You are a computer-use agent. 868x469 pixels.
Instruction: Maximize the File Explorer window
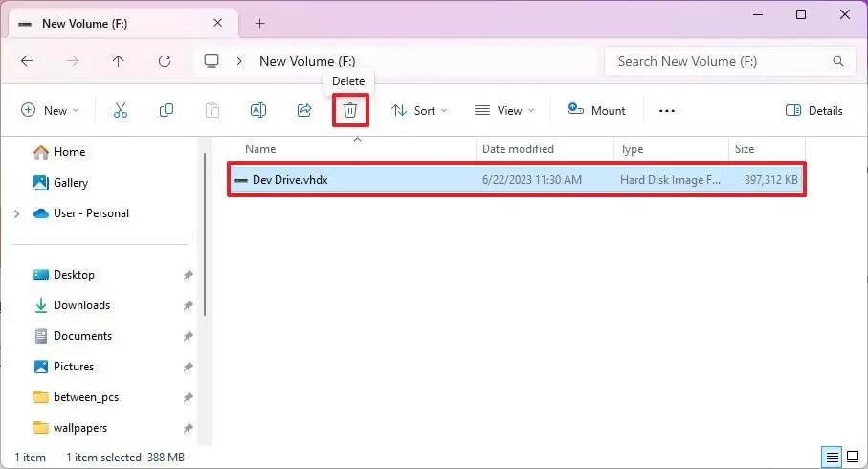point(800,14)
